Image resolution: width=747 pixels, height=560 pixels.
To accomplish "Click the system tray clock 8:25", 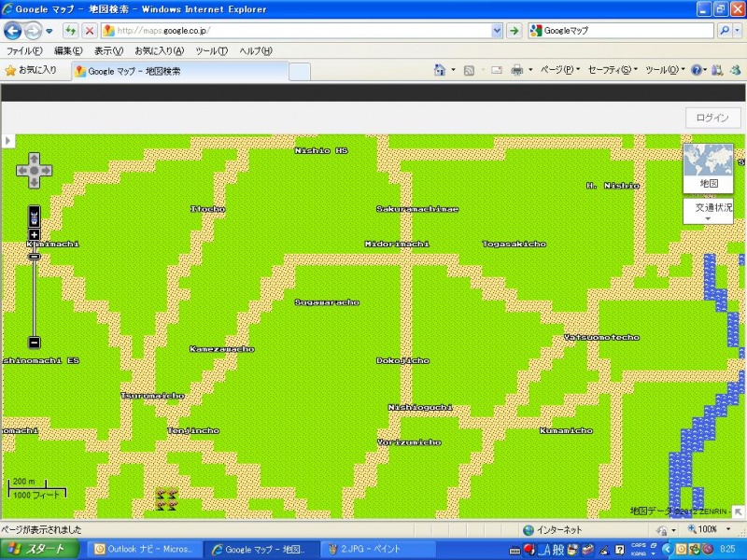I will click(x=727, y=549).
